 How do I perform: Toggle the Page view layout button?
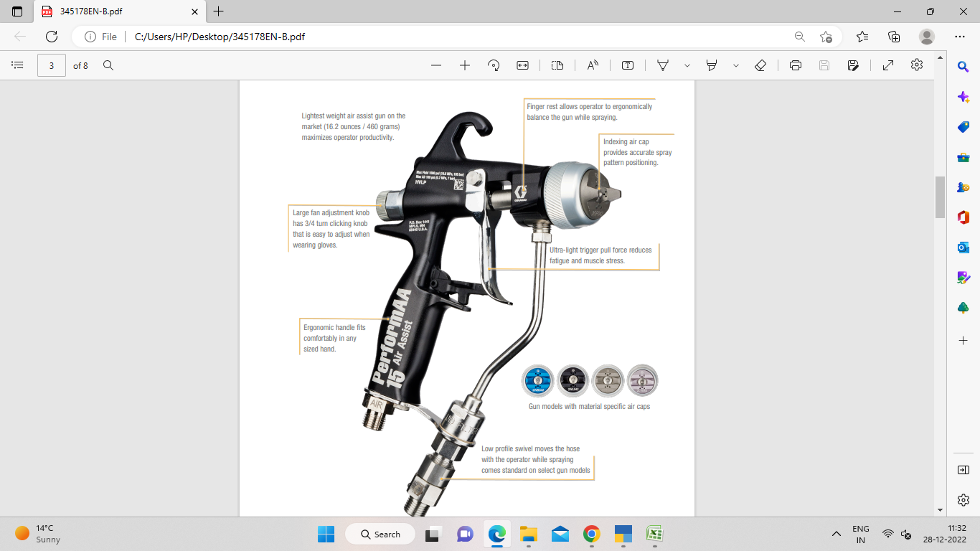click(x=557, y=65)
